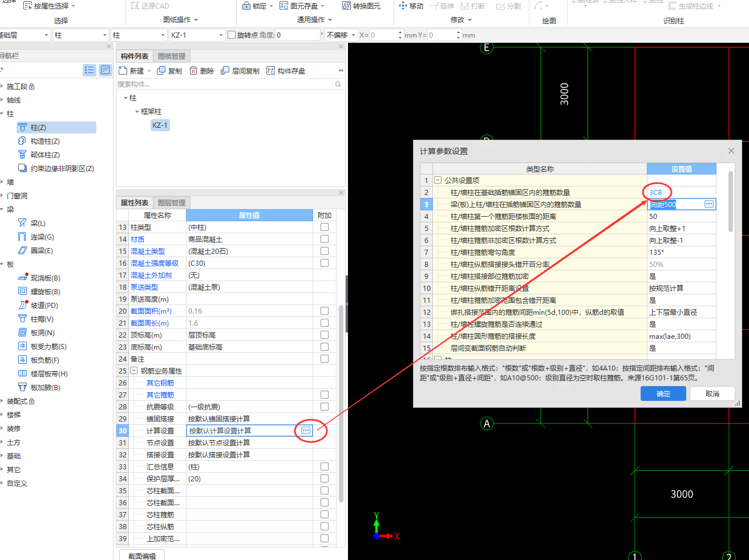749x560 pixels.
Task: Expand the 修改 group dropdown
Action: [x=470, y=20]
